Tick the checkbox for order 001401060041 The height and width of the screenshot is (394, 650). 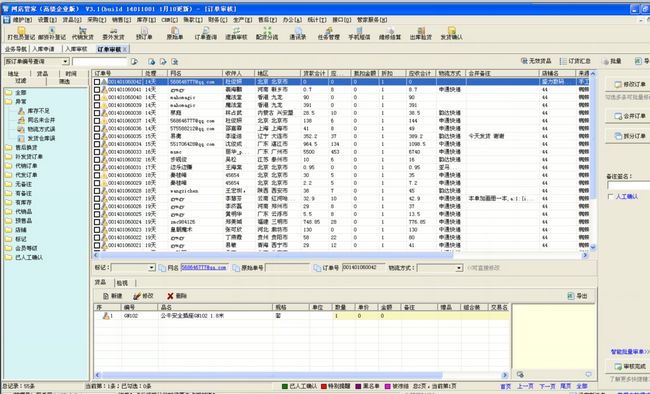click(97, 90)
